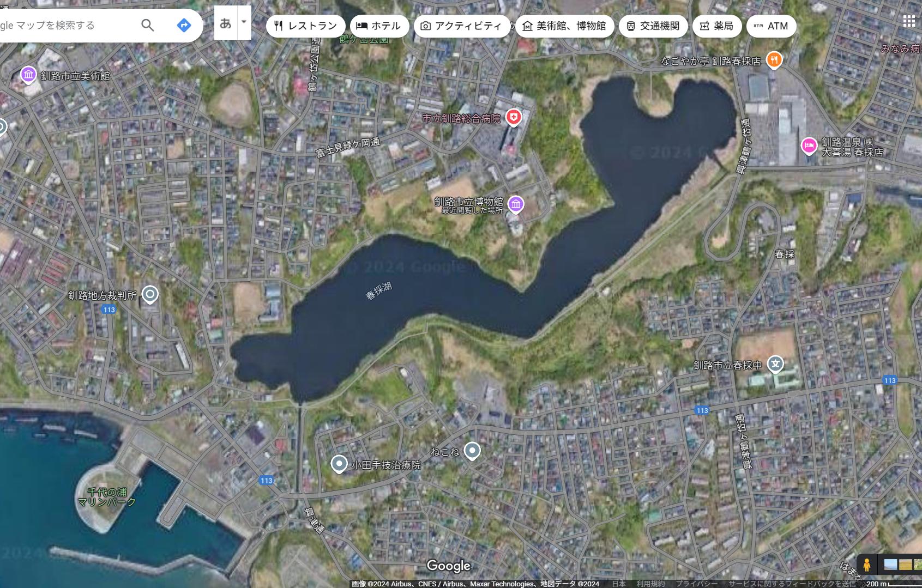Open directions with the blue arrow icon
This screenshot has width=922, height=588.
(x=184, y=25)
